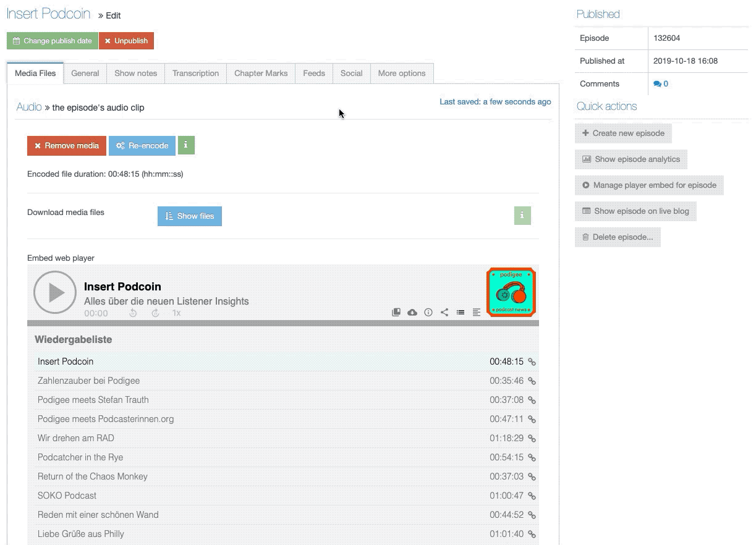The width and height of the screenshot is (756, 545).
Task: Click the share icon in player
Action: coord(444,313)
